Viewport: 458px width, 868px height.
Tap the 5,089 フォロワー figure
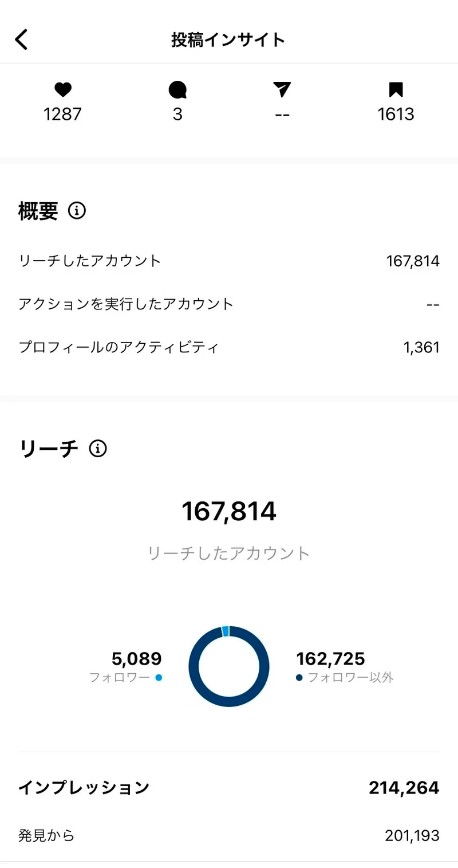(x=137, y=659)
